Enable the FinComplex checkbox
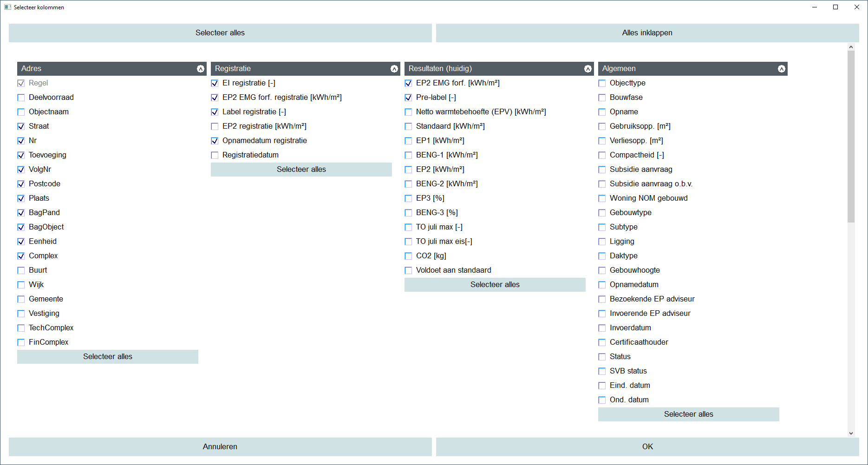This screenshot has width=868, height=465. click(x=21, y=342)
